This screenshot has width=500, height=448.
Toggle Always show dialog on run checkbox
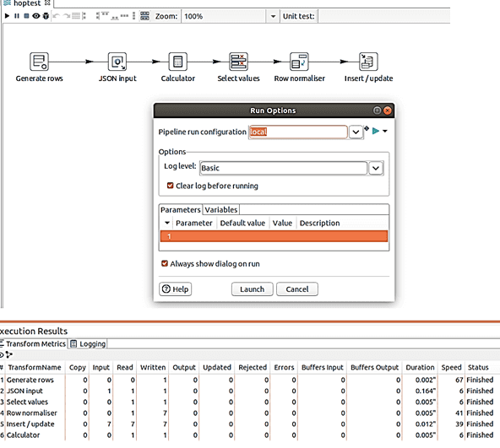point(165,263)
